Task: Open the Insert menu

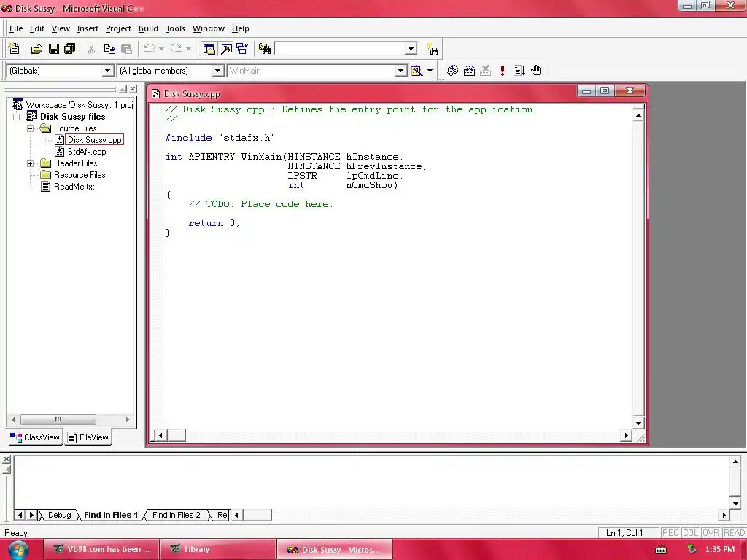Action: tap(88, 28)
